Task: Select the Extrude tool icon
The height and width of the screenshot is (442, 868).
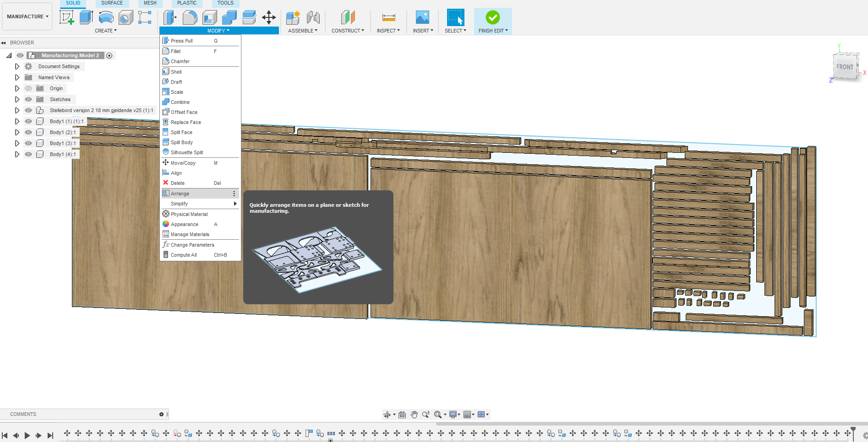Action: click(x=86, y=17)
